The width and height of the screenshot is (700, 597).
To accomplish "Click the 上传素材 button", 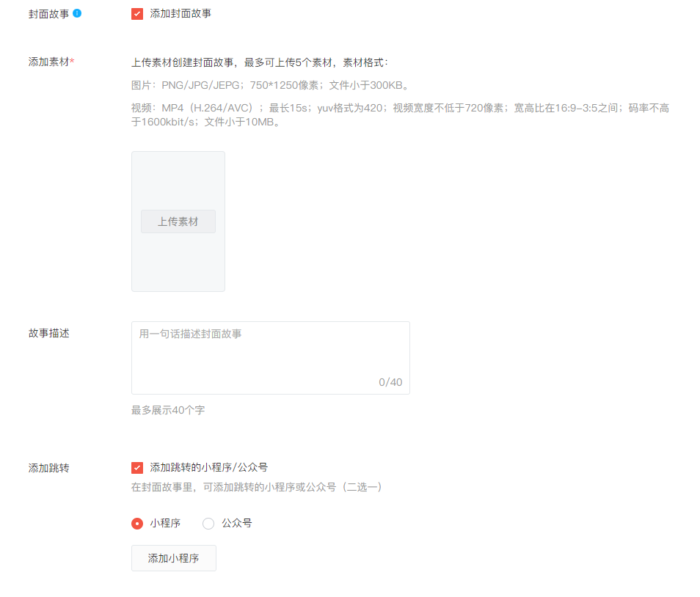I will point(178,221).
